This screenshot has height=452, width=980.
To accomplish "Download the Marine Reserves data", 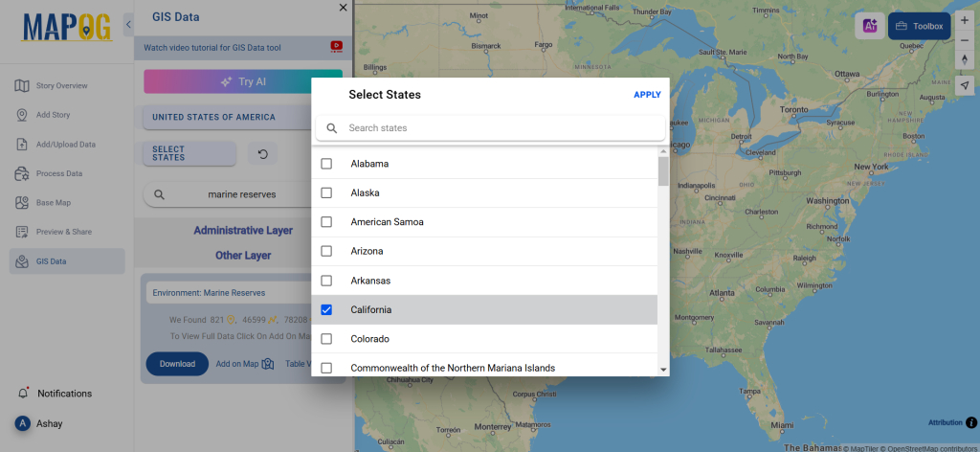I will 177,364.
